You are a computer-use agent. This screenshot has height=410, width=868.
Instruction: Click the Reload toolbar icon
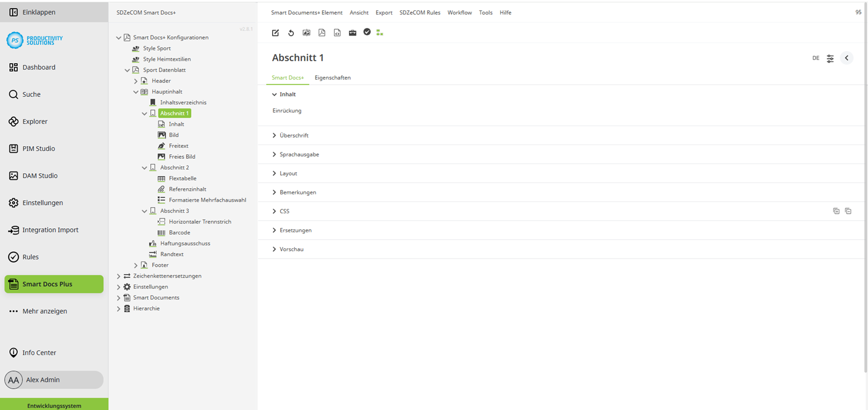coord(291,33)
